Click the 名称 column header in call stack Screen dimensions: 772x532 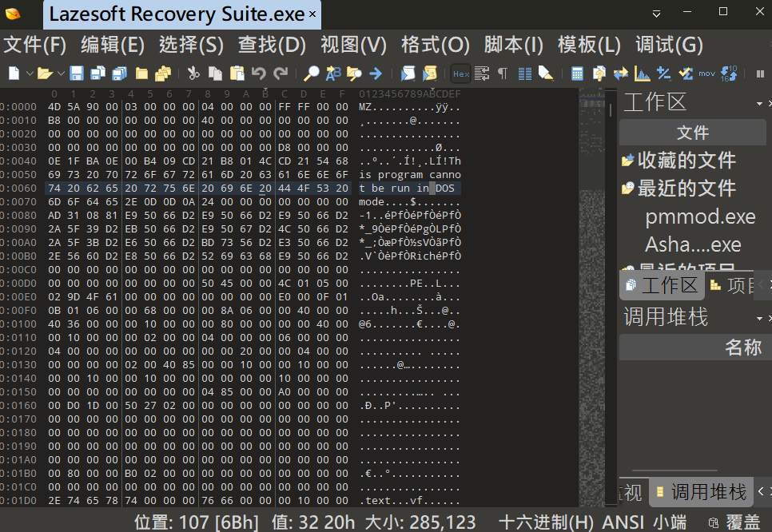[x=743, y=347]
